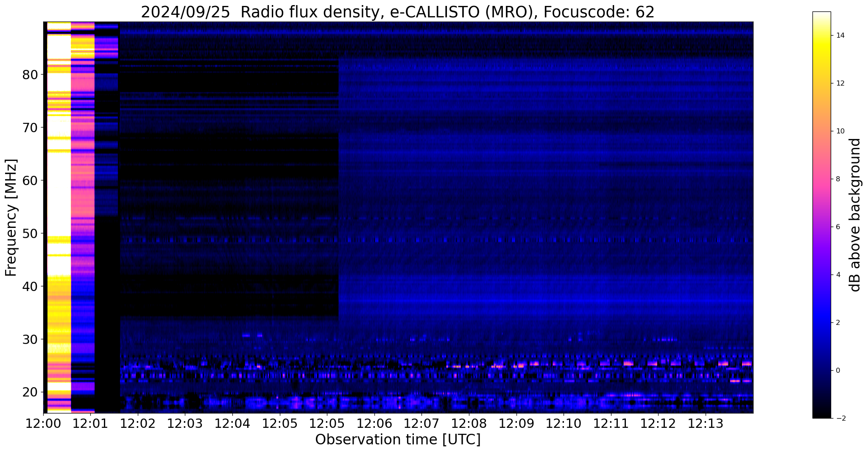This screenshot has height=452, width=868.
Task: Click the 12:02 time tick label
Action: (137, 423)
